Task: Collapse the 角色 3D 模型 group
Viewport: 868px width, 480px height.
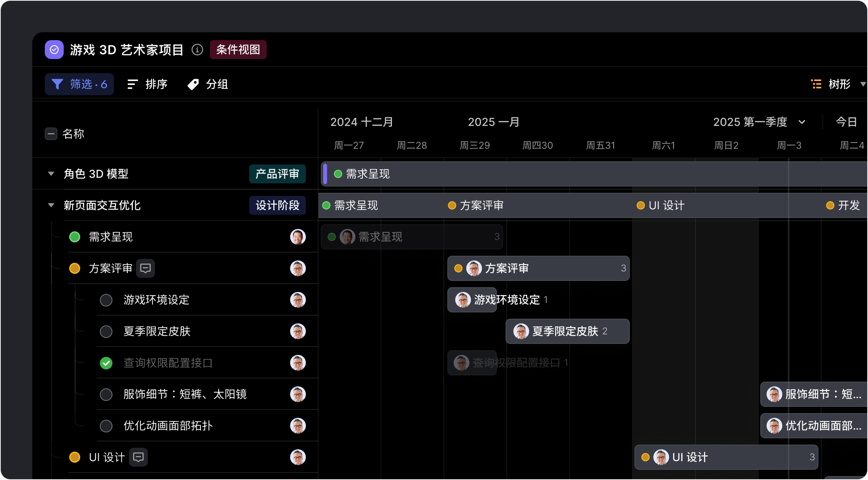Action: pos(51,174)
